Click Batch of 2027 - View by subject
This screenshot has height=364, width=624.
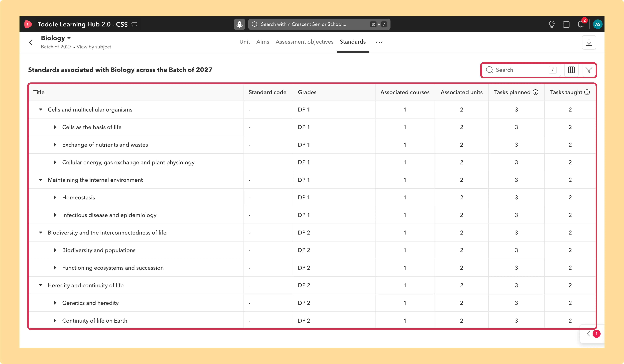pyautogui.click(x=76, y=47)
